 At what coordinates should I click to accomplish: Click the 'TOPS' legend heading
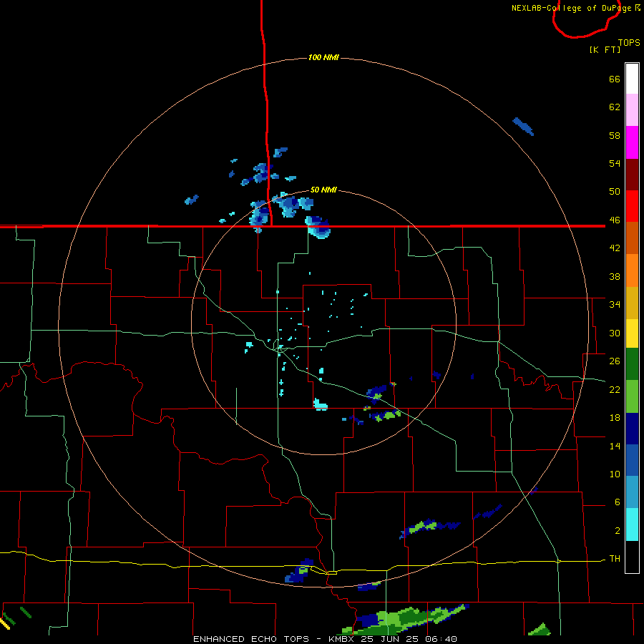pos(629,42)
